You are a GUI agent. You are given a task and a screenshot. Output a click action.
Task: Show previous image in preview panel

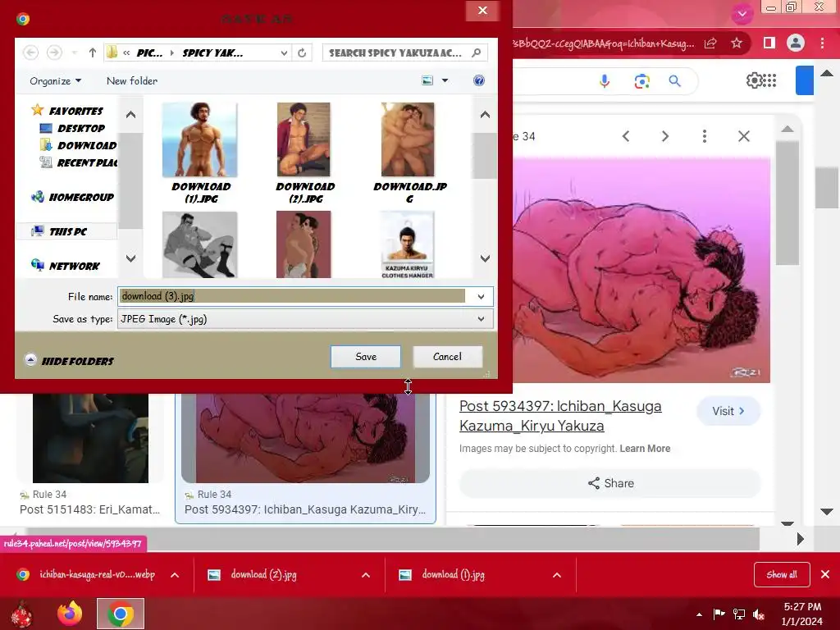point(626,136)
